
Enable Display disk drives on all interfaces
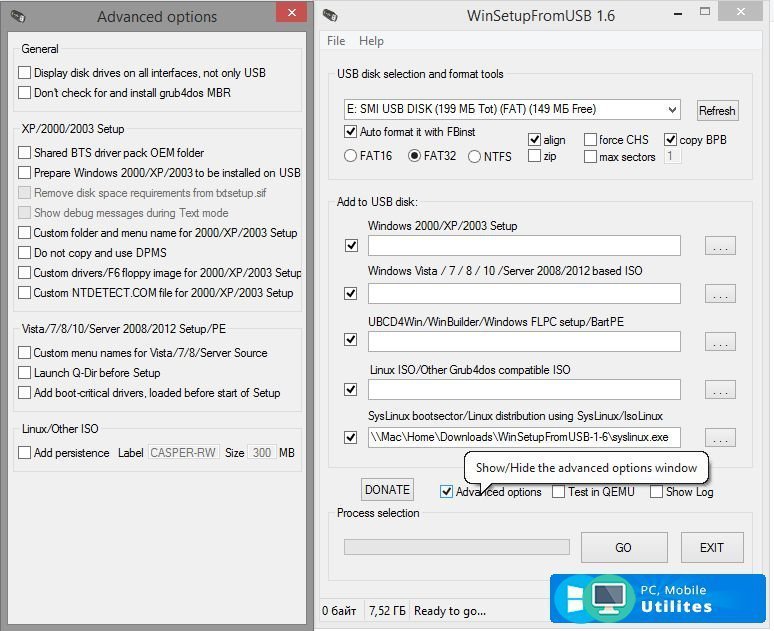pos(24,73)
